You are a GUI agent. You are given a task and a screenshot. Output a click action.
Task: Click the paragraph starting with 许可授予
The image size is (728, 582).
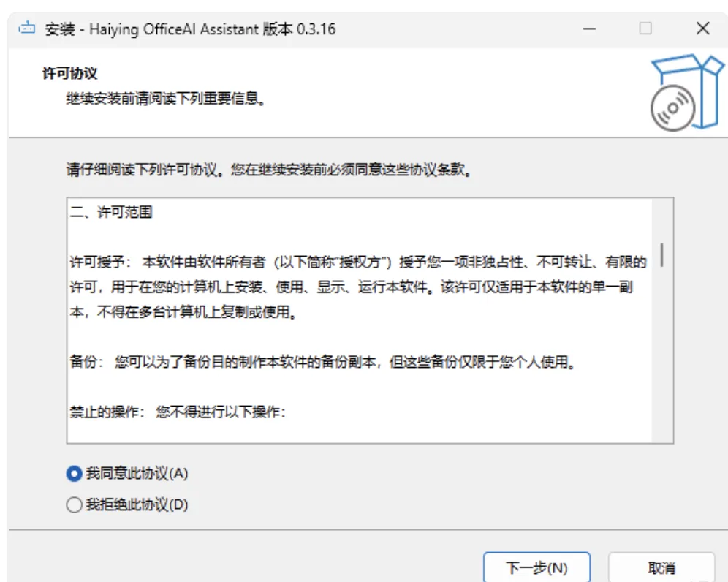coord(358,287)
